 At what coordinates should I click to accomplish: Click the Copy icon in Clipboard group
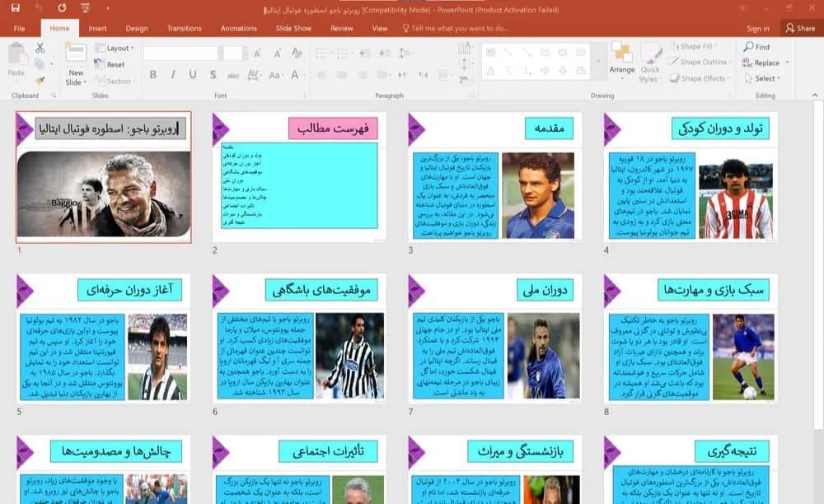tap(39, 64)
